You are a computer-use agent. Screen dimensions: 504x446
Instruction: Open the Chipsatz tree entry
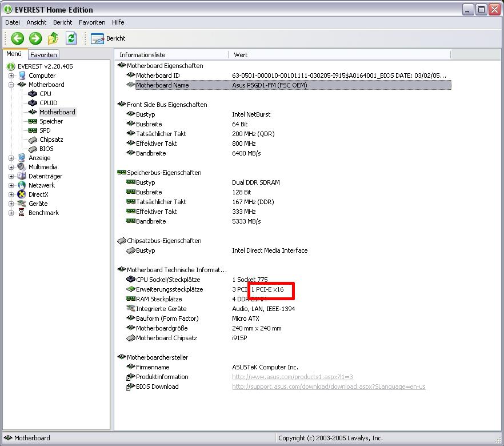click(51, 140)
